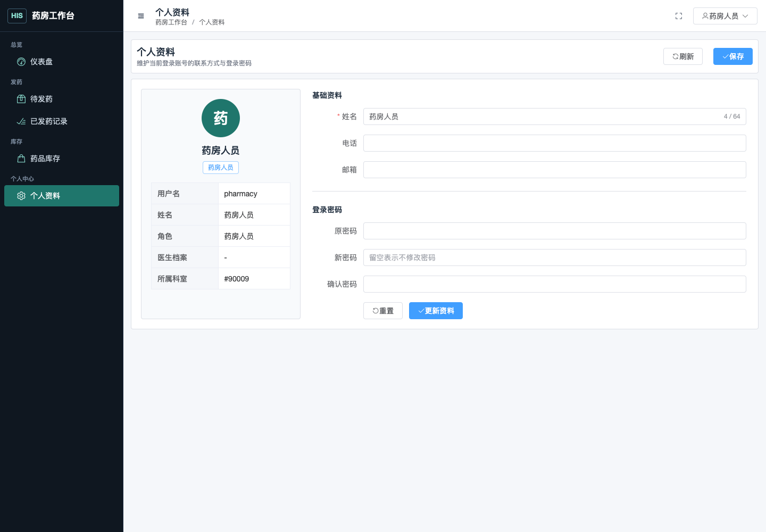The image size is (766, 532).
Task: Toggle fullscreen mode icon
Action: click(x=679, y=16)
